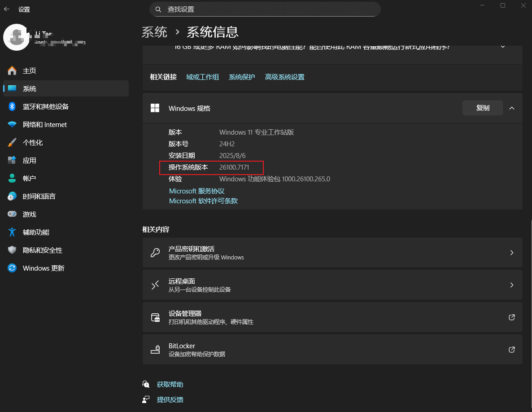The height and width of the screenshot is (412, 532).
Task: Click the 蓝牙和其他设备 Bluetooth icon
Action: [x=12, y=106]
